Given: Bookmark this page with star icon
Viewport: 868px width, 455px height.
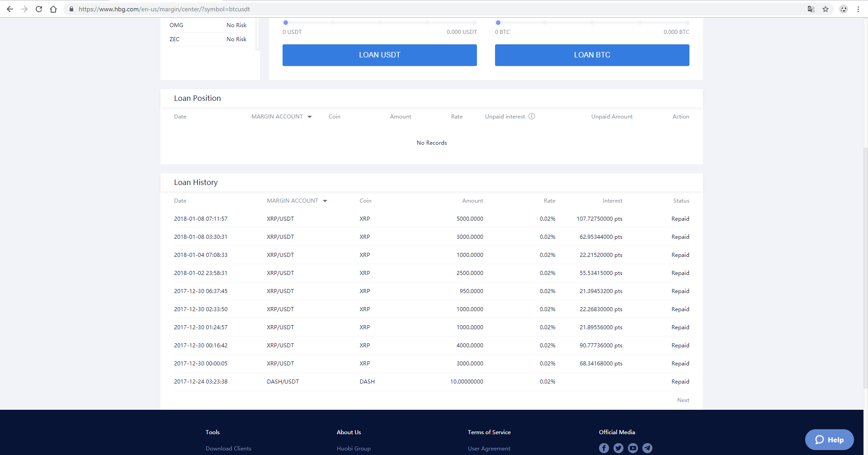Looking at the screenshot, I should pos(826,9).
